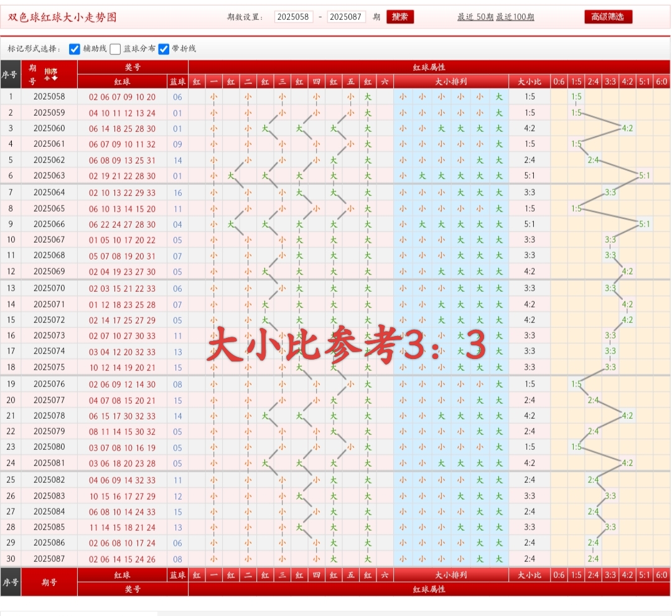Select blue ball 06 in period 2025058 row
The height and width of the screenshot is (616, 672).
pos(178,97)
